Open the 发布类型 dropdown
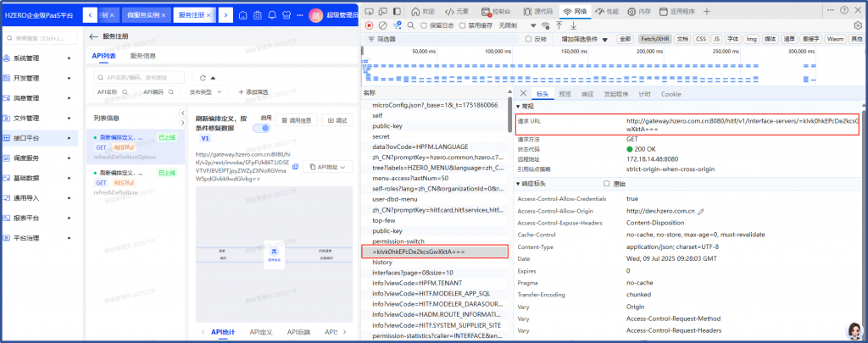 click(208, 91)
